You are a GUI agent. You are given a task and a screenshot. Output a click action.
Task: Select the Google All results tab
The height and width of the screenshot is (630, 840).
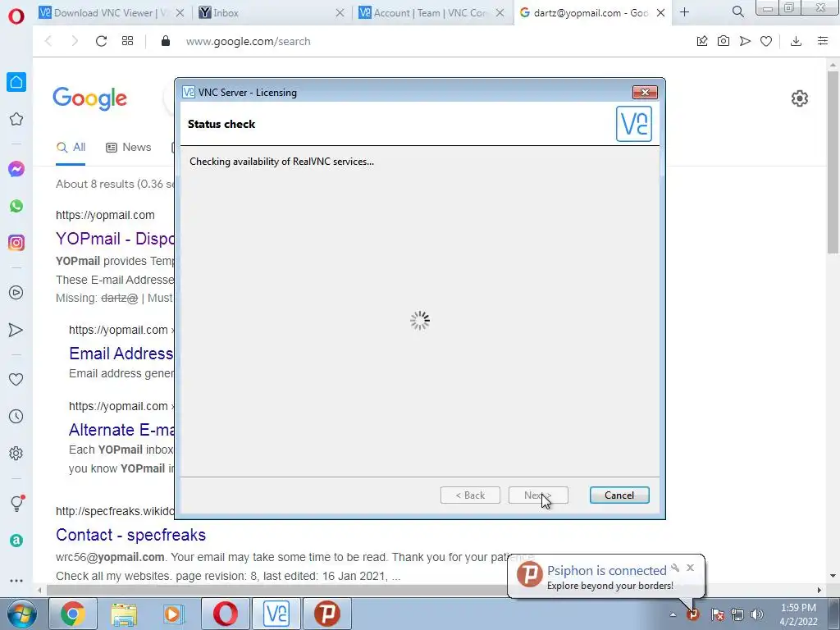pos(71,148)
